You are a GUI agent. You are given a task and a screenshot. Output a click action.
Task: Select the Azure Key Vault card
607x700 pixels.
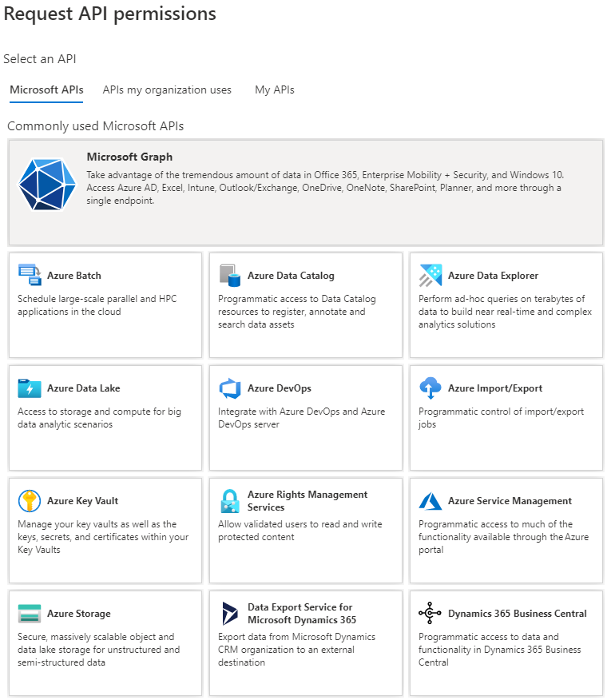tap(105, 531)
